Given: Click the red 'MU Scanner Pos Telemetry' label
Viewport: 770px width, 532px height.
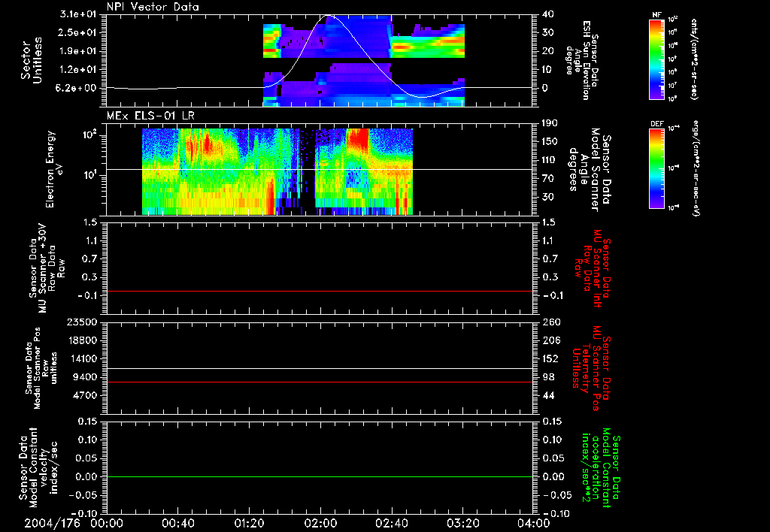Looking at the screenshot, I should pos(590,368).
